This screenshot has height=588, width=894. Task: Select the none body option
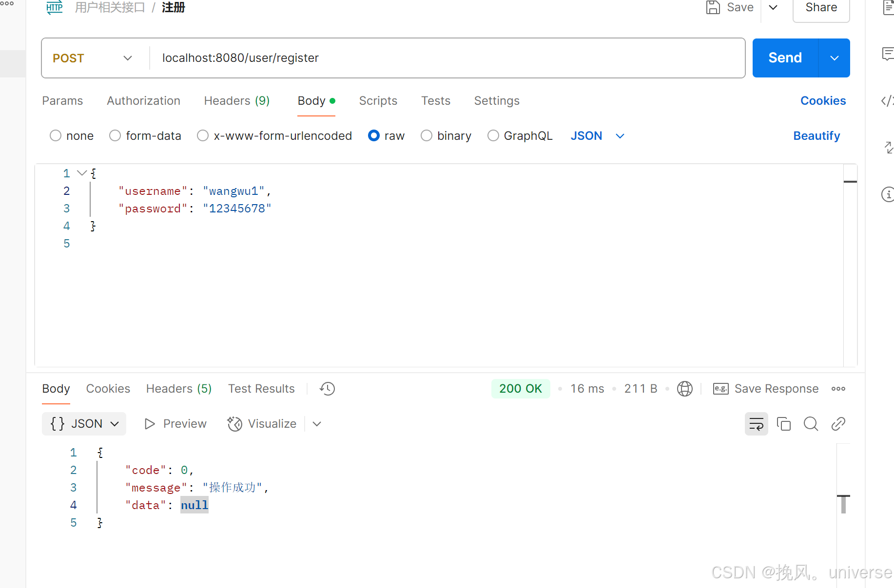tap(55, 135)
